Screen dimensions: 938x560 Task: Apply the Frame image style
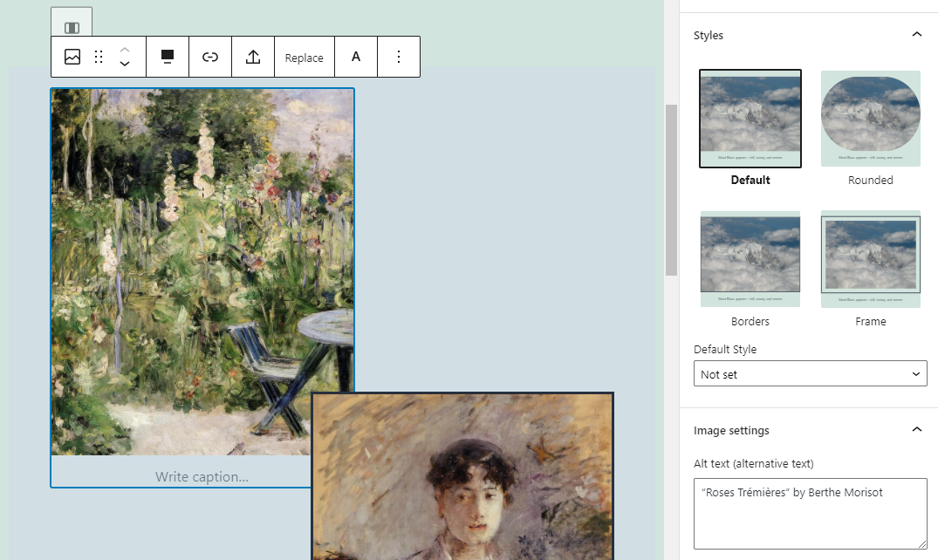(870, 258)
